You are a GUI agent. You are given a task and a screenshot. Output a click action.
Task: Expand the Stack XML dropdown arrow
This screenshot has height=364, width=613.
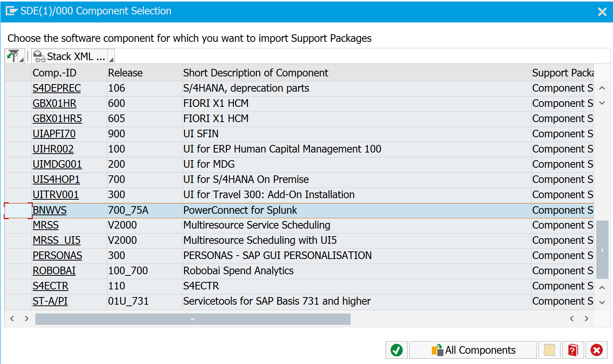pos(111,59)
